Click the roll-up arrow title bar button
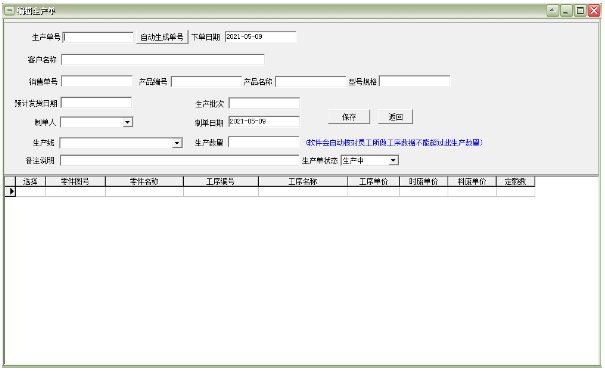 552,11
